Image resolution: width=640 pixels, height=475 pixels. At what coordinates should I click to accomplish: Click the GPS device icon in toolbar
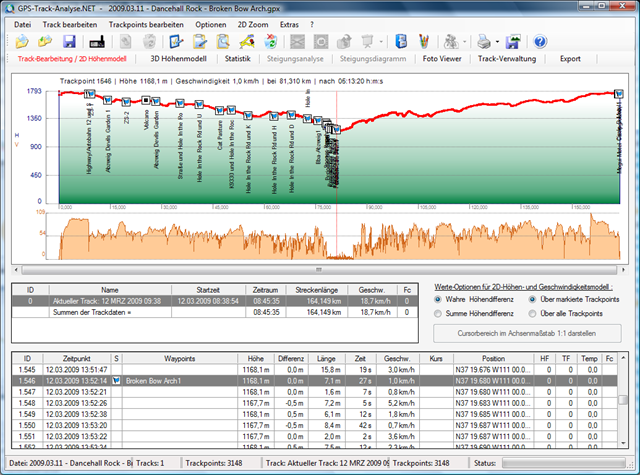[x=99, y=42]
